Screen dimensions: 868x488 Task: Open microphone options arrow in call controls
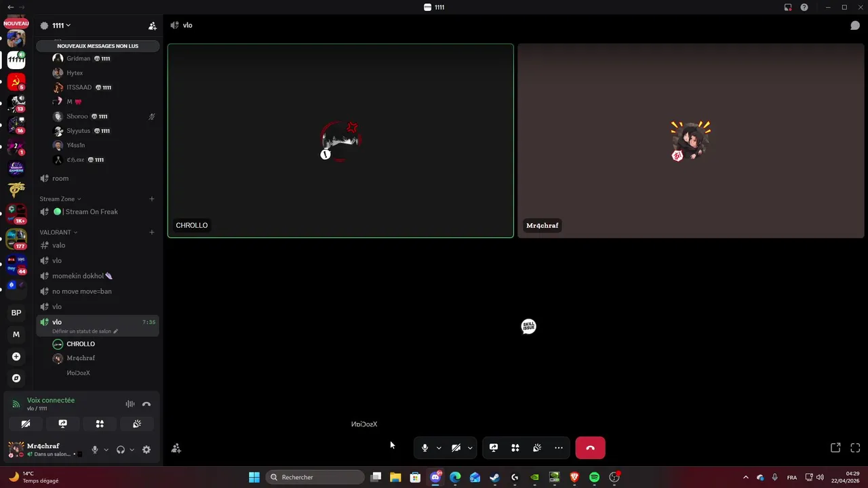439,448
